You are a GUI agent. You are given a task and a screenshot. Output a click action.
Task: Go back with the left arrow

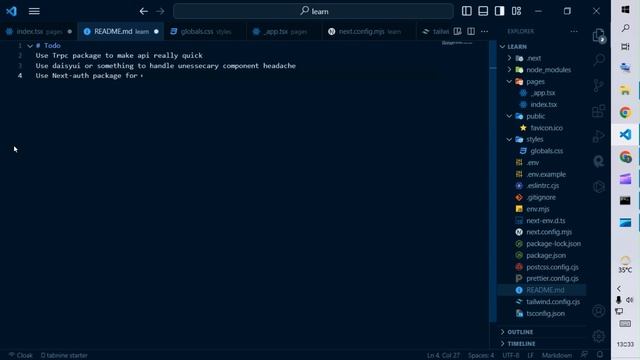143,11
